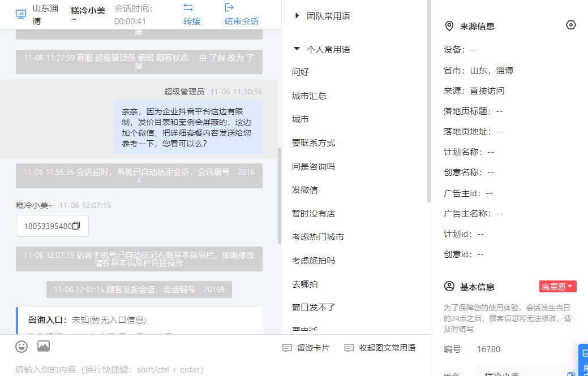Image resolution: width=588 pixels, height=376 pixels.
Task: Click the 11-06 11:27:59 顾客状态 edit notice
Action: click(139, 62)
